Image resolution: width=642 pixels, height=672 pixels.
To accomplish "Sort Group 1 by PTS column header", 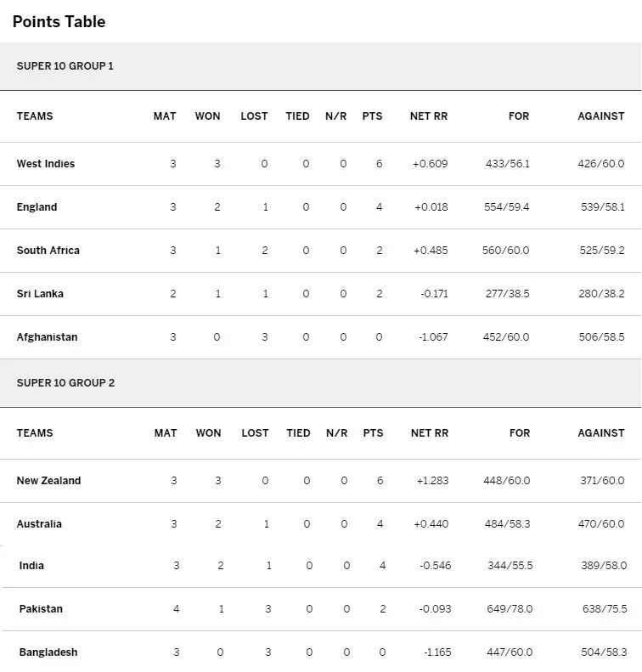I will (x=372, y=116).
